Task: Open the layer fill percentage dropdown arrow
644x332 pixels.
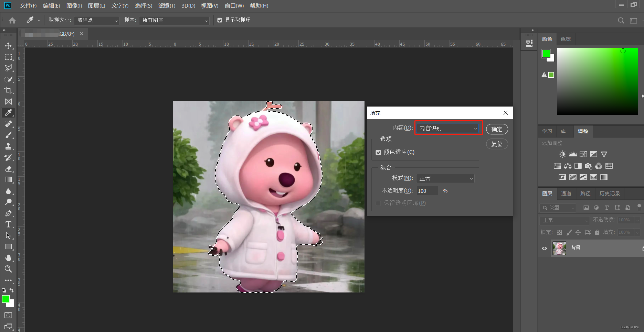Action: pos(637,232)
